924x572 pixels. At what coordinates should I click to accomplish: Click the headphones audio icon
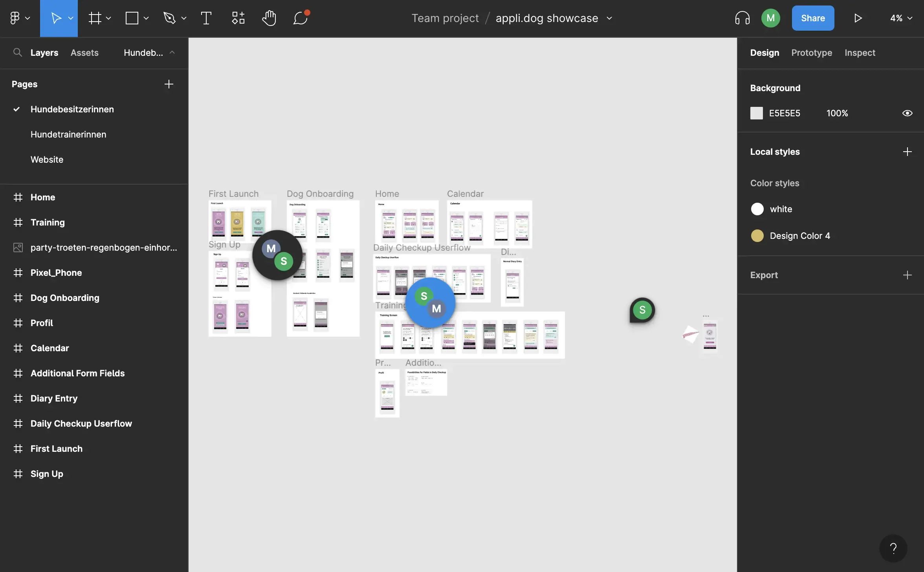coord(742,18)
